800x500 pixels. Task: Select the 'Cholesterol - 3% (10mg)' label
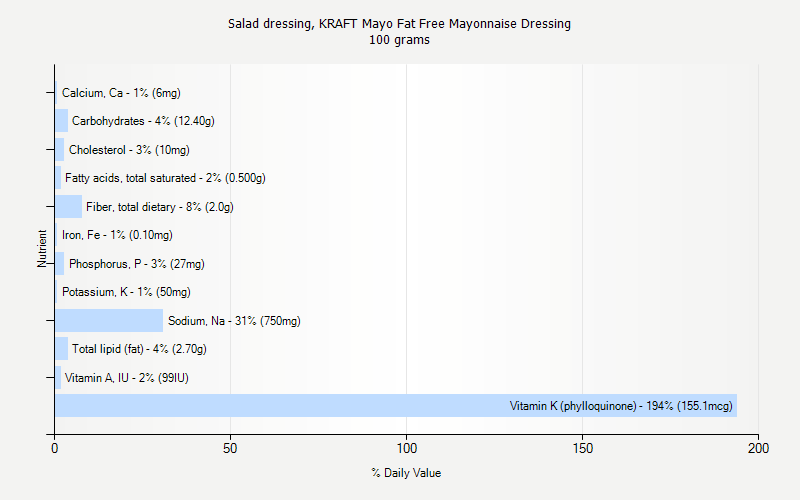129,150
